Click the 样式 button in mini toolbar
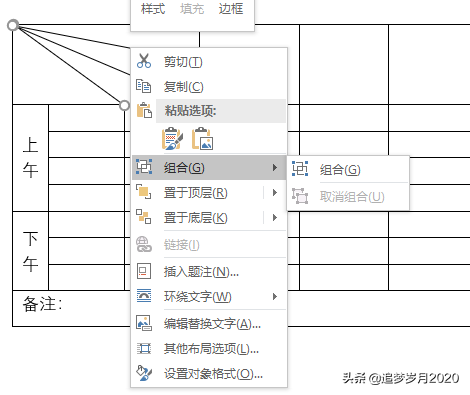 point(153,9)
